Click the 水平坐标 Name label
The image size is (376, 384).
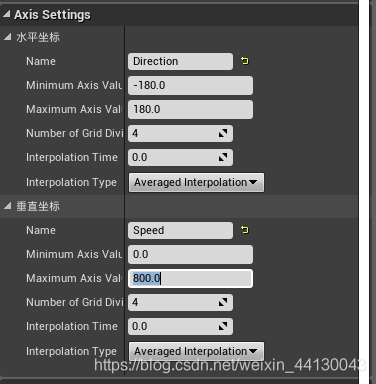41,61
